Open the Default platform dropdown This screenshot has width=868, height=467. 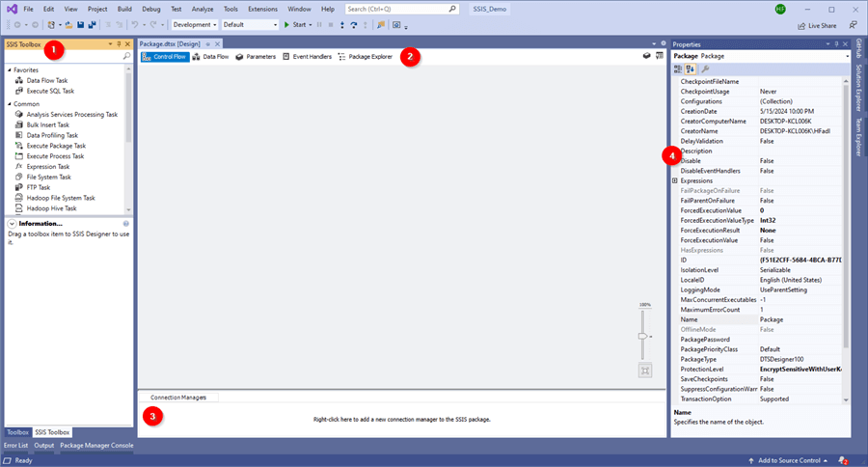(250, 25)
